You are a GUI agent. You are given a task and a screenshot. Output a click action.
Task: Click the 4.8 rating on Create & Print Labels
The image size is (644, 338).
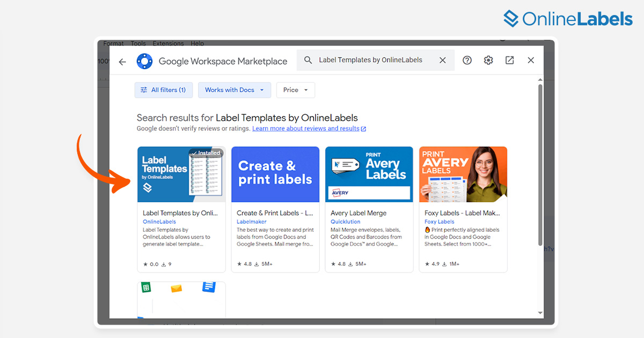pos(244,264)
